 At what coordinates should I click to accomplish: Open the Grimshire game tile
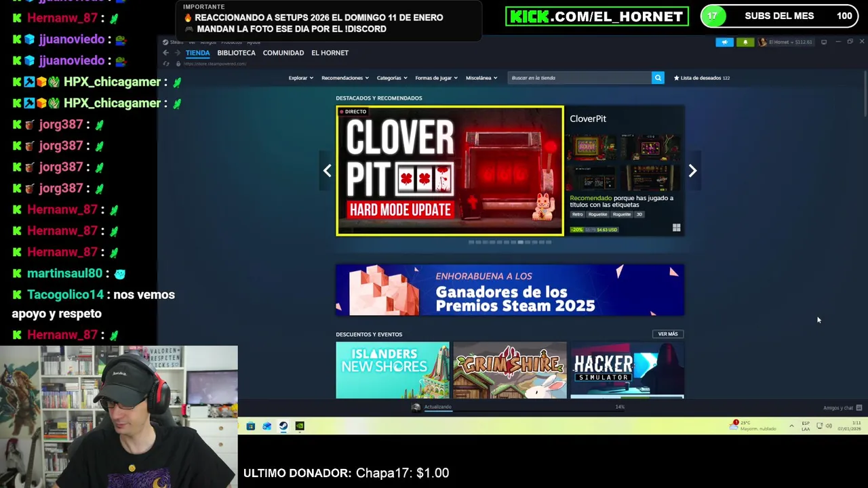pos(510,370)
